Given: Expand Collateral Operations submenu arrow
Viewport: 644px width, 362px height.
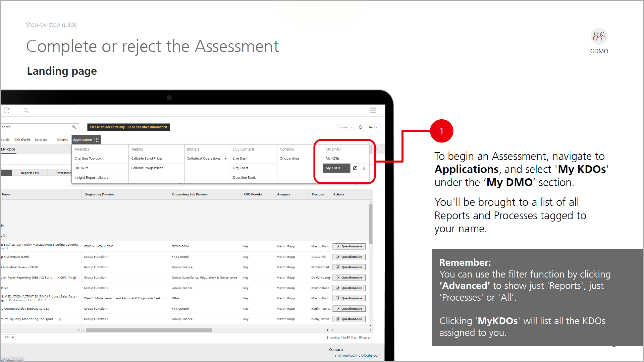Looking at the screenshot, I should (226, 159).
